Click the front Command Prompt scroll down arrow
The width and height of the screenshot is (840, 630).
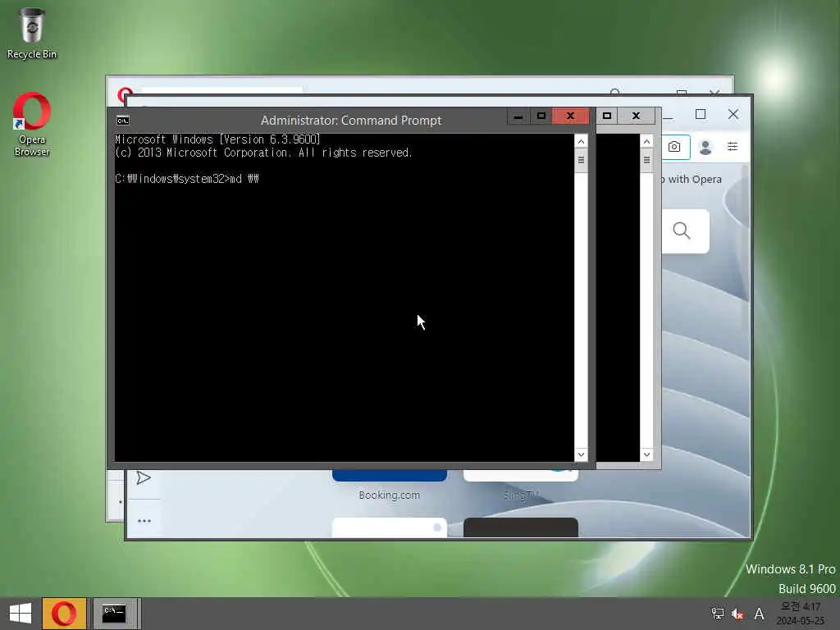coord(581,454)
